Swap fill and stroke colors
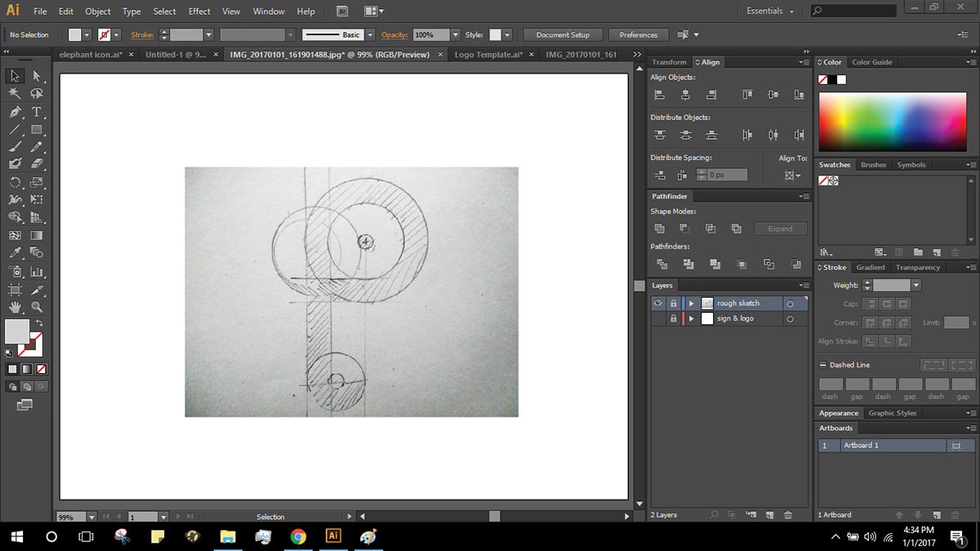The image size is (980, 551). pos(39,323)
